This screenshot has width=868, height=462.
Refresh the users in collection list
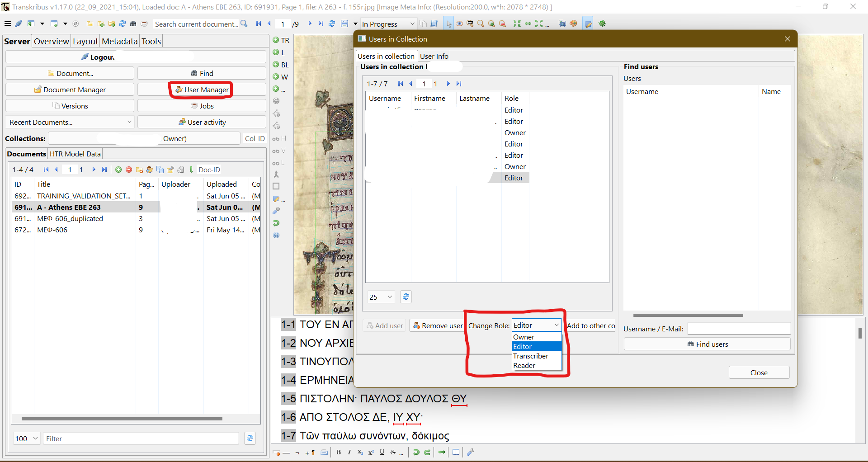pos(406,297)
